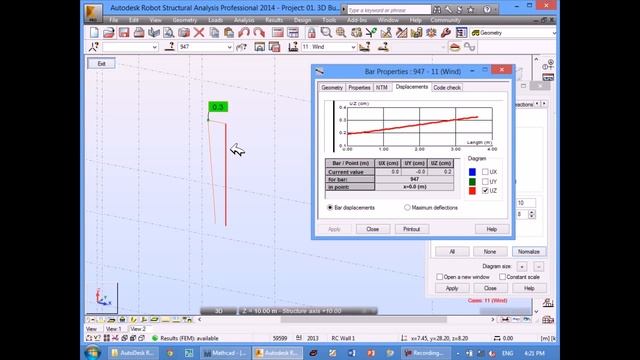Click the All button in diagrams panel
Screen dimensions: 640x360
tap(452, 251)
